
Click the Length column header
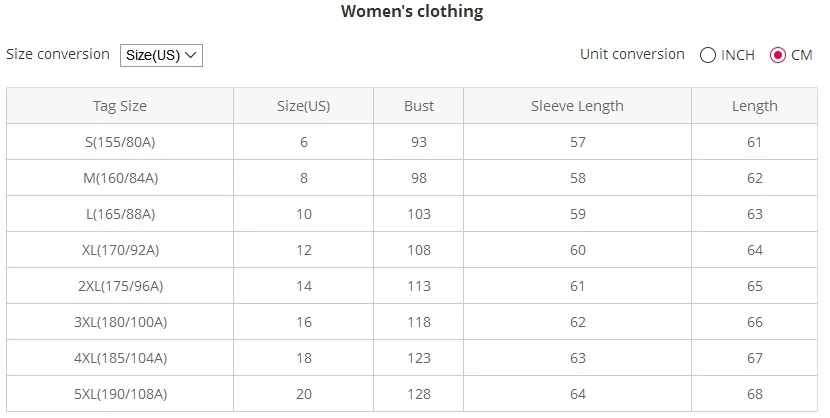[x=754, y=106]
